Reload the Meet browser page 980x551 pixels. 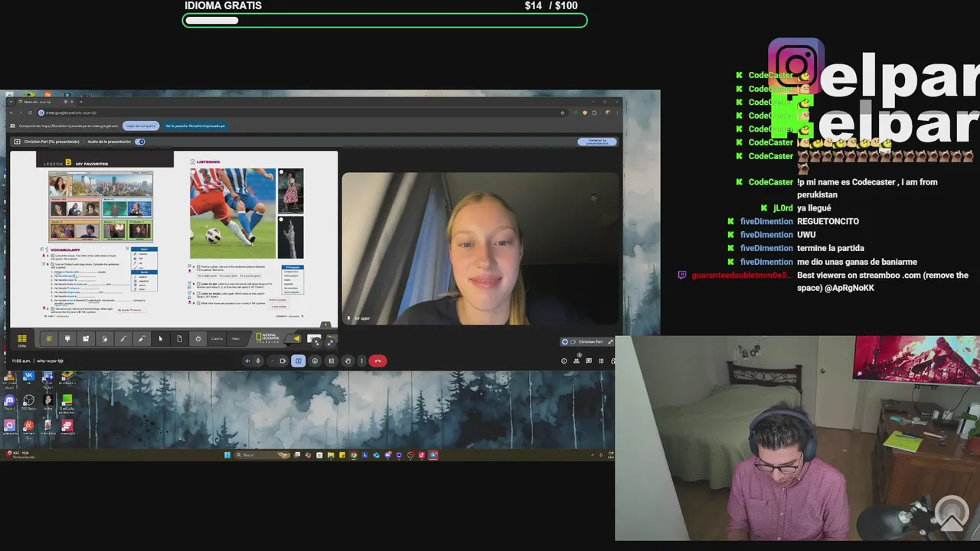30,112
